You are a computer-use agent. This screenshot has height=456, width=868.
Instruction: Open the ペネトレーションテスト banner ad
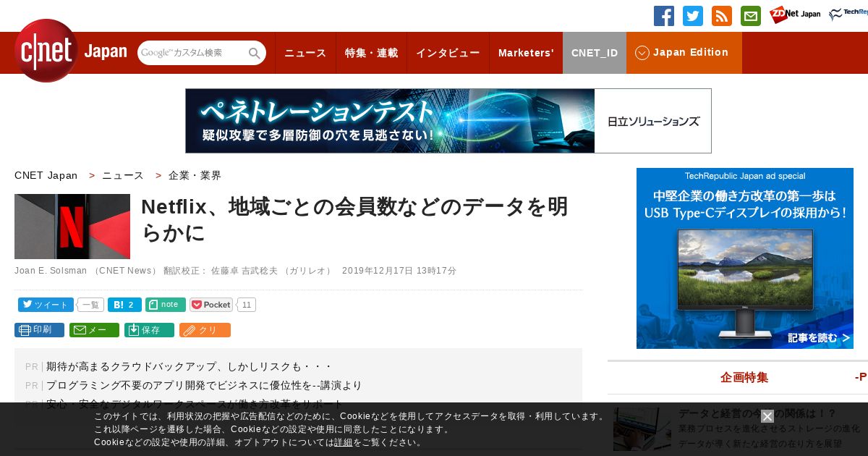point(448,121)
